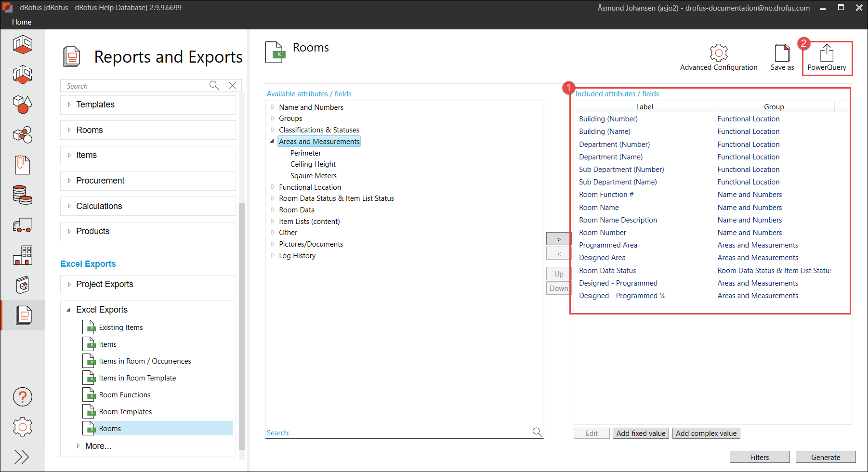
Task: Select the Ceiling Height attribute
Action: [313, 164]
